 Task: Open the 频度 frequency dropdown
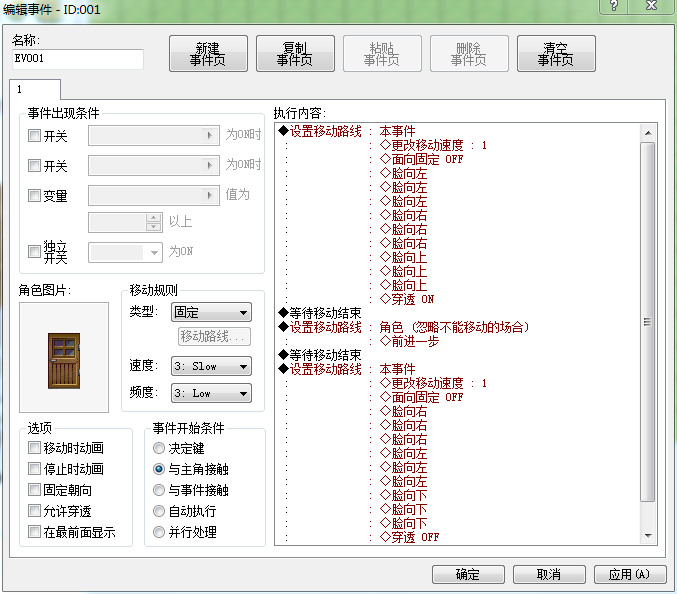click(212, 393)
